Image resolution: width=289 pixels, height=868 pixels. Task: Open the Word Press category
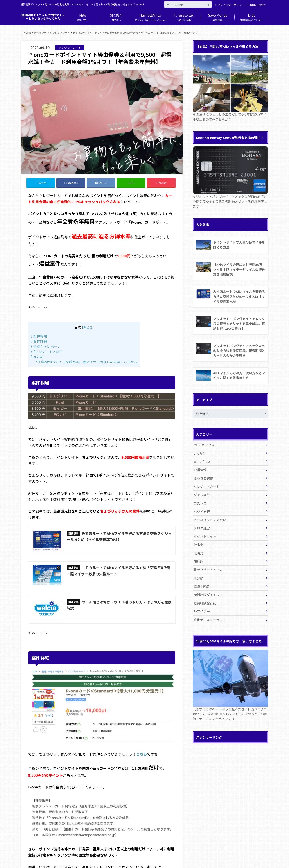230,462
